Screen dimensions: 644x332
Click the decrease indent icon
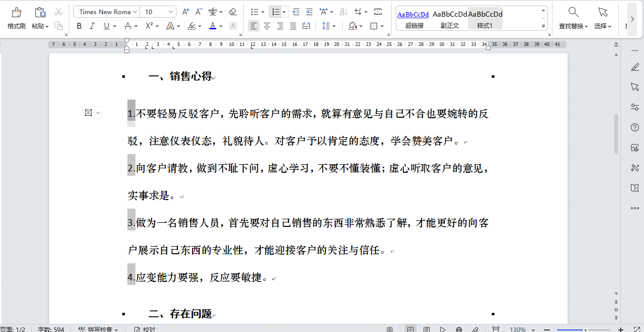pos(296,11)
